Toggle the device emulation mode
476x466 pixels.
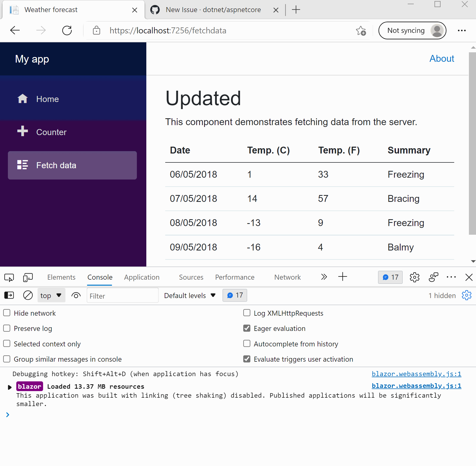coord(28,277)
